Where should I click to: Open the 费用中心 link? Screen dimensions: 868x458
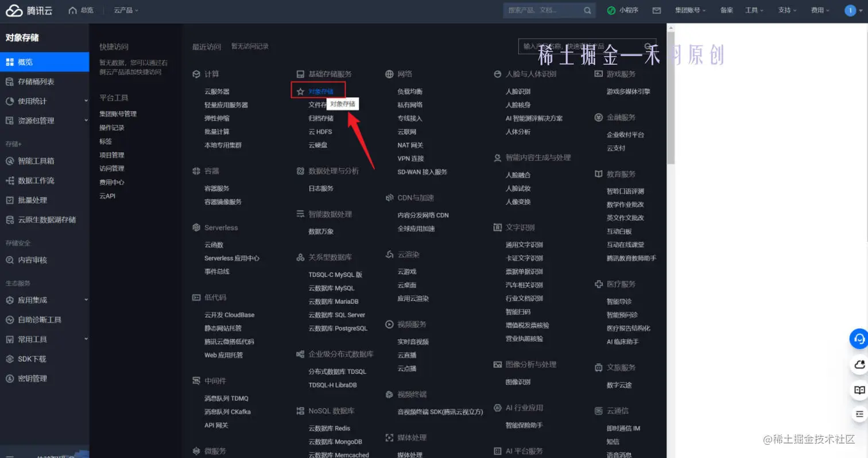pos(111,182)
